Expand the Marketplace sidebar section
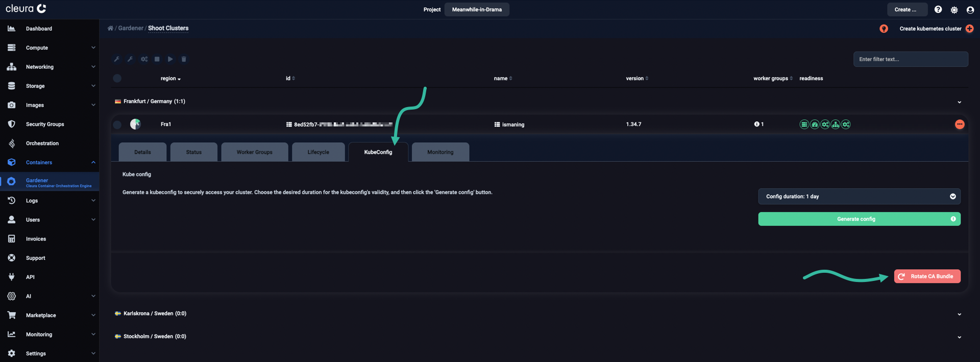The width and height of the screenshot is (980, 362). [x=50, y=315]
